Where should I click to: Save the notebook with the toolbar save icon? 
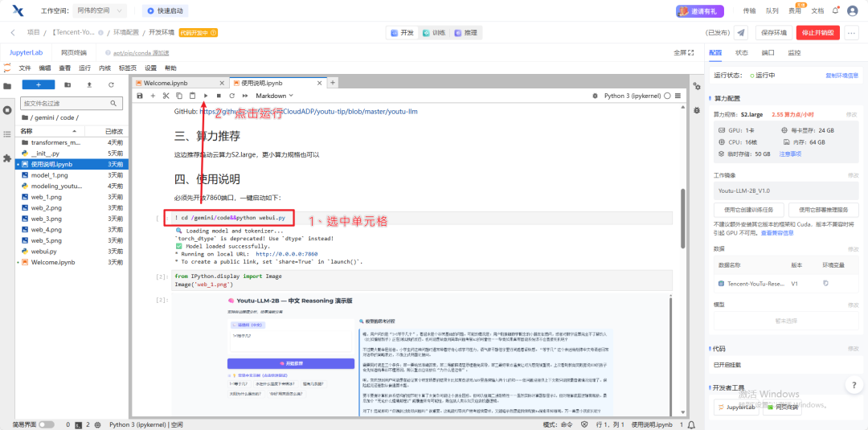click(x=140, y=96)
